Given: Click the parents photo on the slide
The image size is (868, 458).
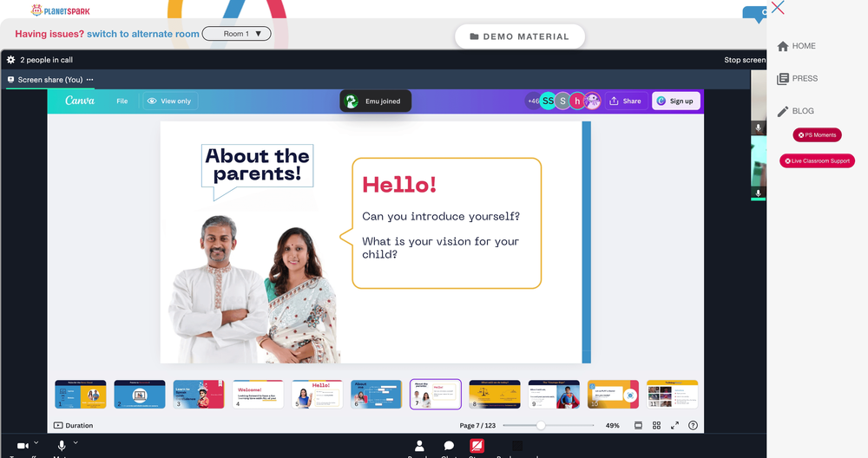Looking at the screenshot, I should pyautogui.click(x=256, y=289).
